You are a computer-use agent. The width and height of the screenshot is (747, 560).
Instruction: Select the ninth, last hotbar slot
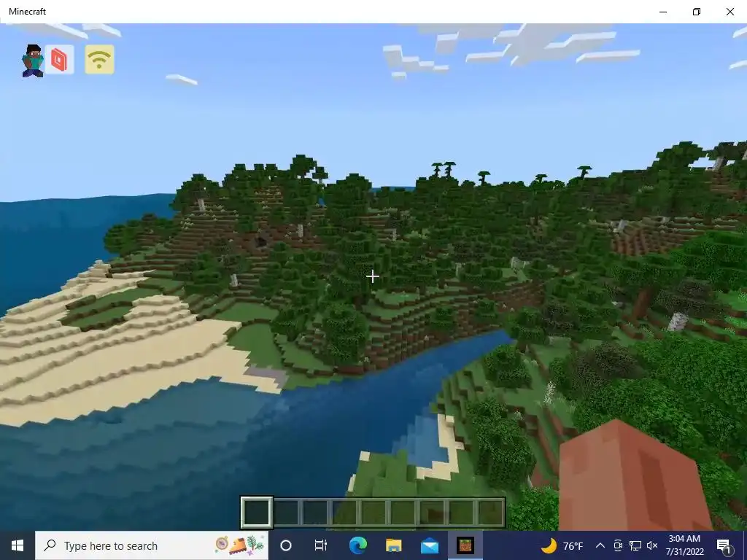point(490,513)
